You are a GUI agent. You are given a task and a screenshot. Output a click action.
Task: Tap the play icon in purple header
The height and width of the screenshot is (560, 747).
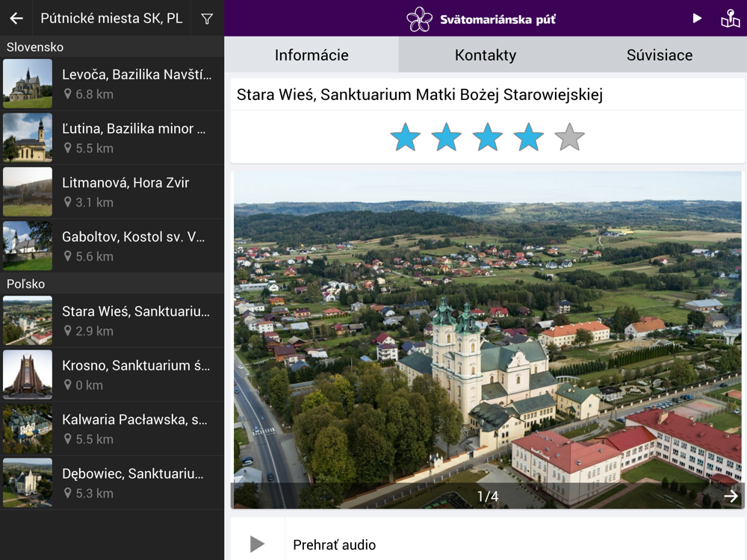(697, 19)
